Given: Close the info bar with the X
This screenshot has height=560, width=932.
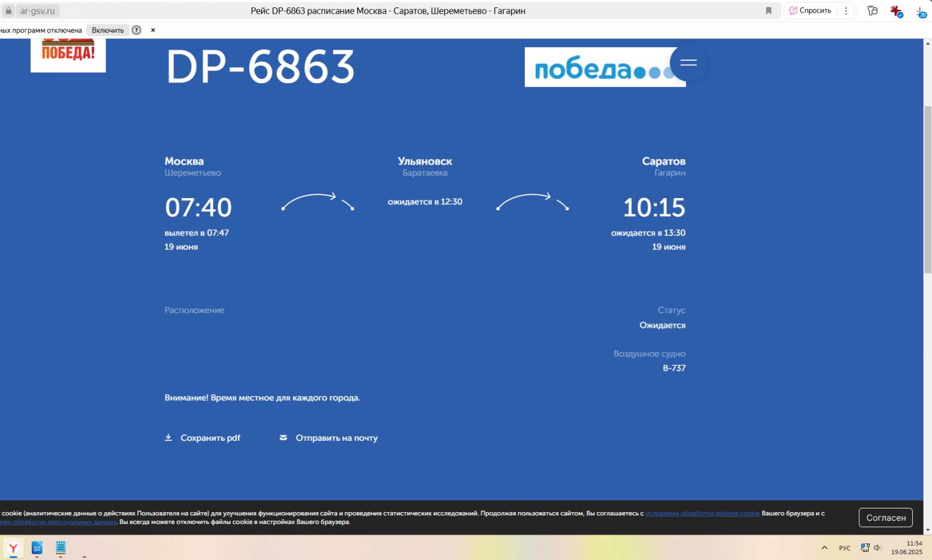Looking at the screenshot, I should [x=153, y=30].
